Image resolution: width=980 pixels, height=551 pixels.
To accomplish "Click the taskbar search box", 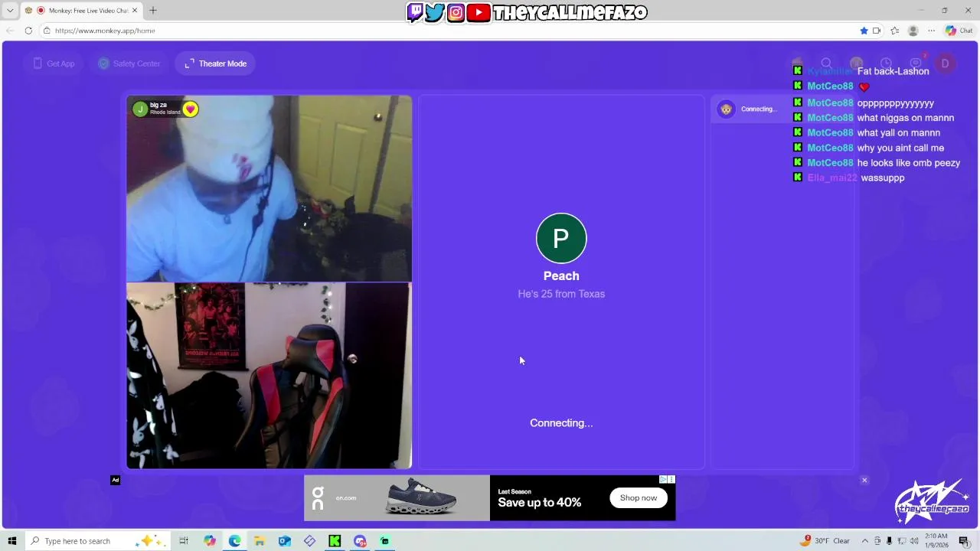I will [x=97, y=541].
